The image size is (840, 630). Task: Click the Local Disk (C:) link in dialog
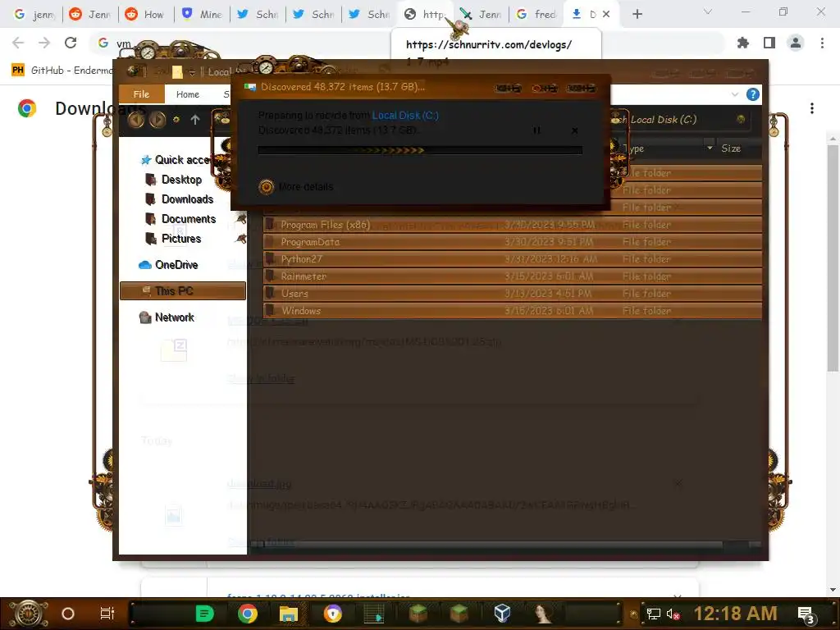[405, 115]
